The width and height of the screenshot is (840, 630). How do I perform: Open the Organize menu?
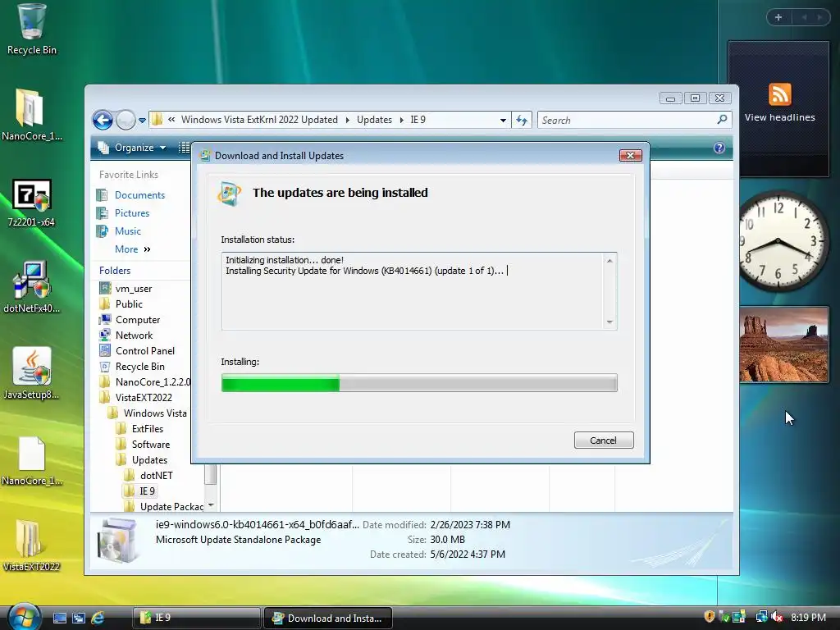[132, 148]
